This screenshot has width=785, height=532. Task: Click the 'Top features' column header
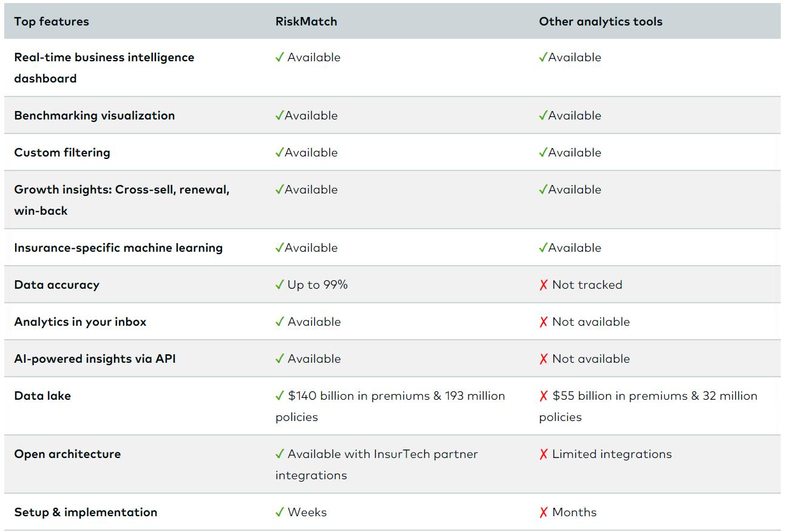(52, 22)
